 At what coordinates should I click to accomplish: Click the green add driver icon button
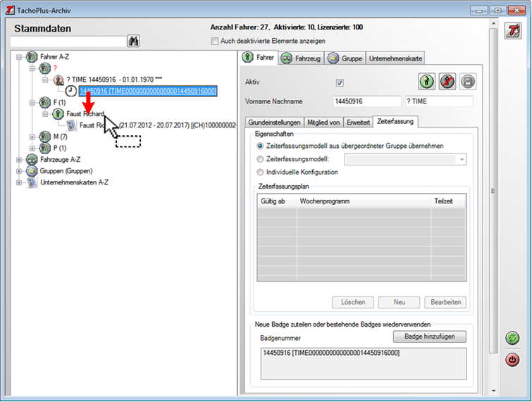[426, 82]
